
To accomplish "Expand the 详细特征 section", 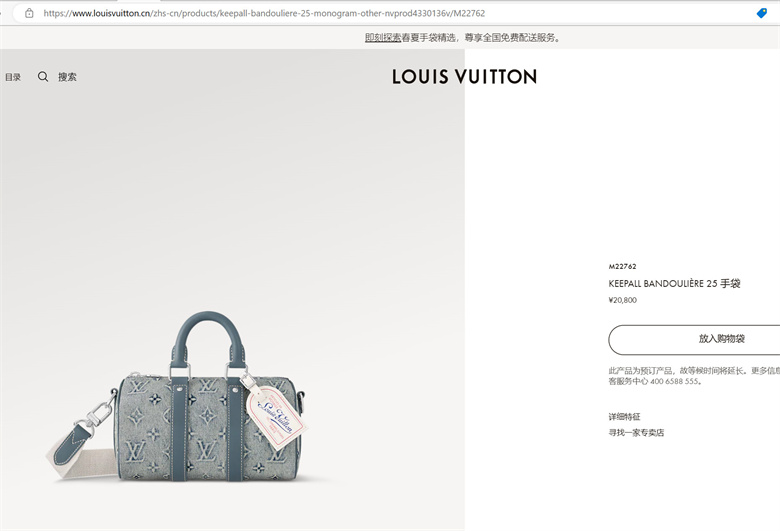I will (x=624, y=417).
